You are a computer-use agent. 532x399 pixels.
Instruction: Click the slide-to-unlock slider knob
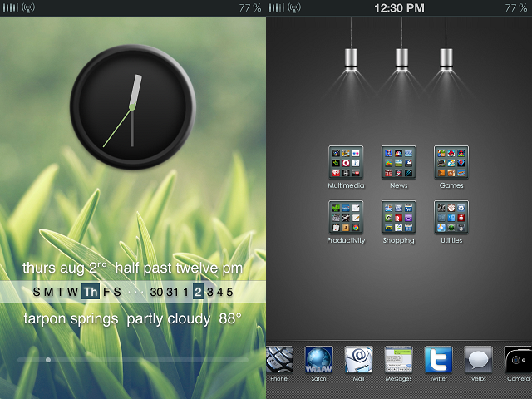coord(48,360)
